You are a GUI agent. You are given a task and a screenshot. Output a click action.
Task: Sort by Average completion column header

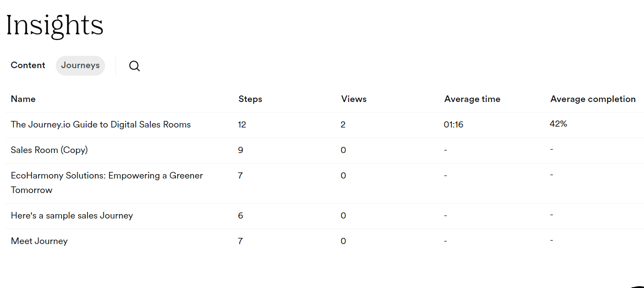593,99
